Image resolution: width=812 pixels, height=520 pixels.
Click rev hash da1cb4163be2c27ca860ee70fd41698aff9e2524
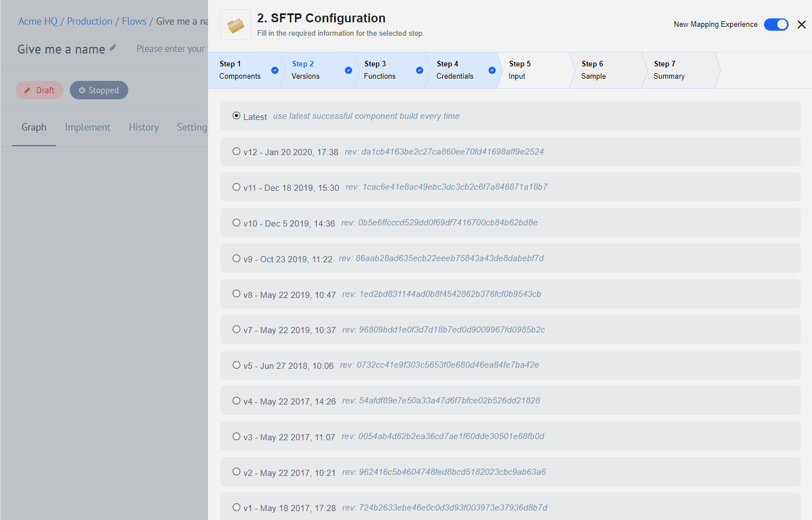coord(452,151)
